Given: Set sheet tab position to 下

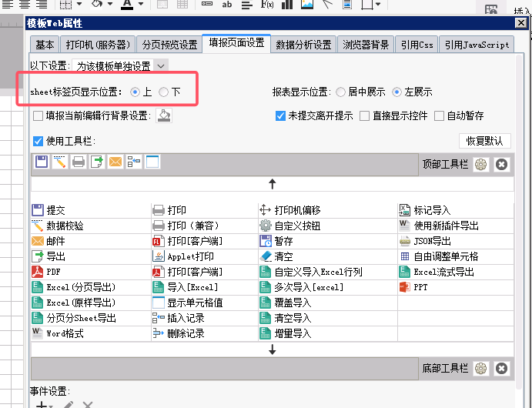Looking at the screenshot, I should pos(163,92).
